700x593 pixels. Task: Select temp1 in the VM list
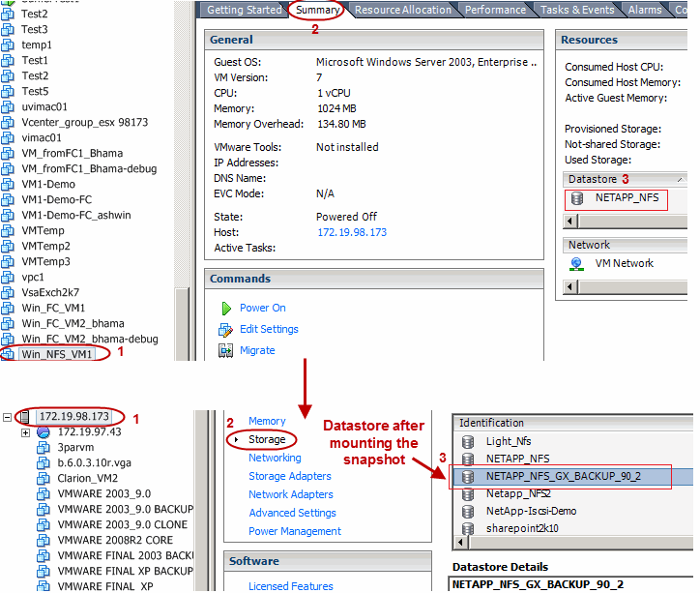[37, 44]
